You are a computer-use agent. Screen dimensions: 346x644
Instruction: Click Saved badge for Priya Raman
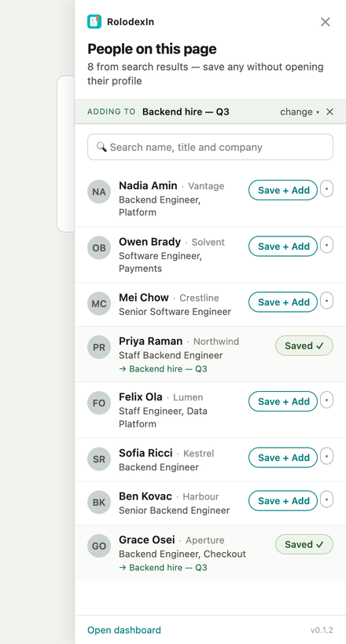304,346
